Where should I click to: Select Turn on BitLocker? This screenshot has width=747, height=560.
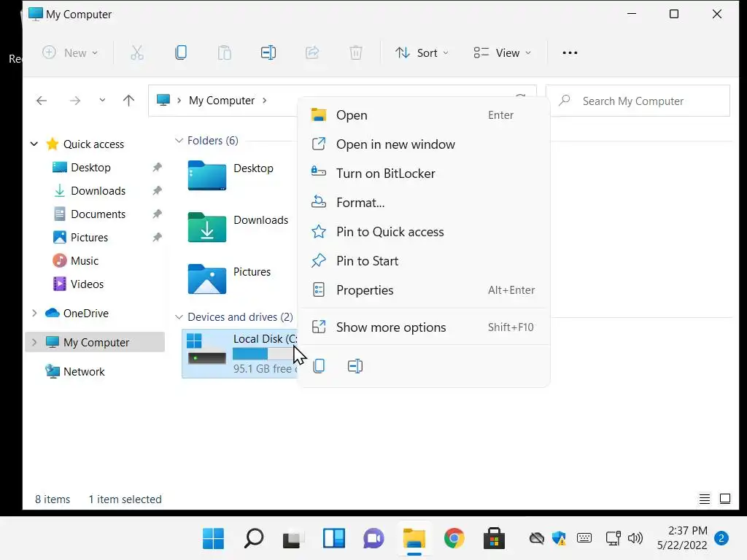click(x=424, y=174)
